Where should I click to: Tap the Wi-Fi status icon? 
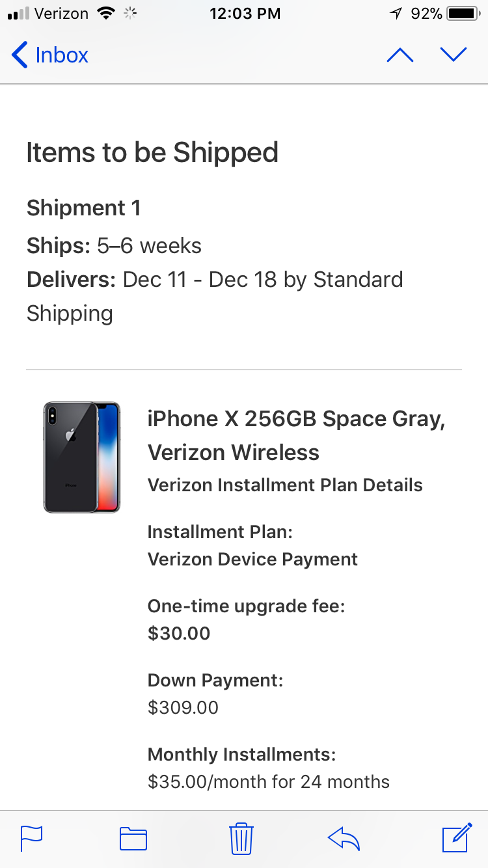(105, 13)
